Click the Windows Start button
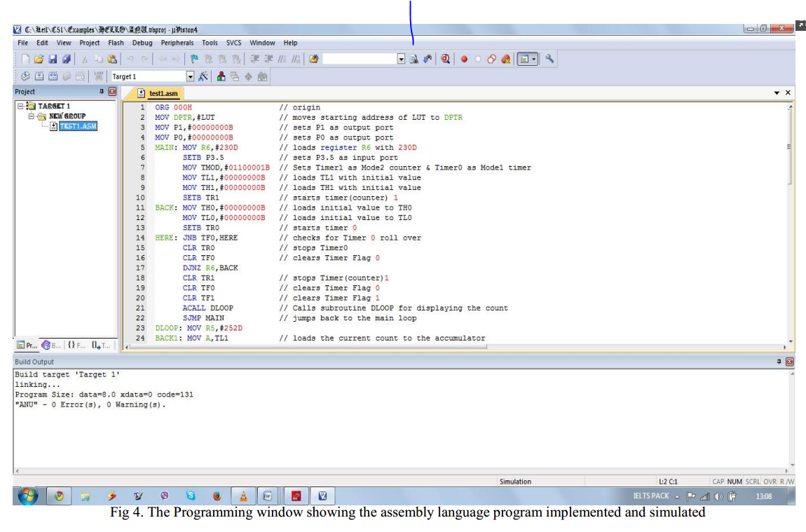Image resolution: width=806 pixels, height=532 pixels. click(x=25, y=495)
